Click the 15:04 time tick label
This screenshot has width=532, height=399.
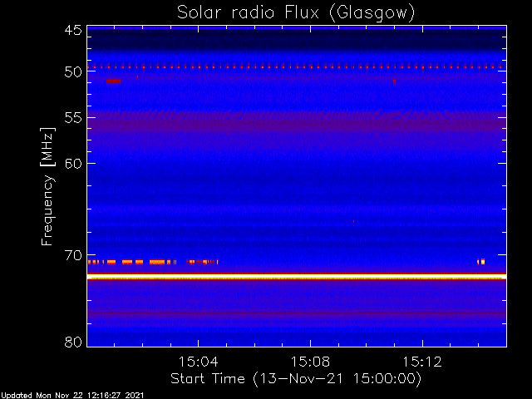click(x=198, y=362)
